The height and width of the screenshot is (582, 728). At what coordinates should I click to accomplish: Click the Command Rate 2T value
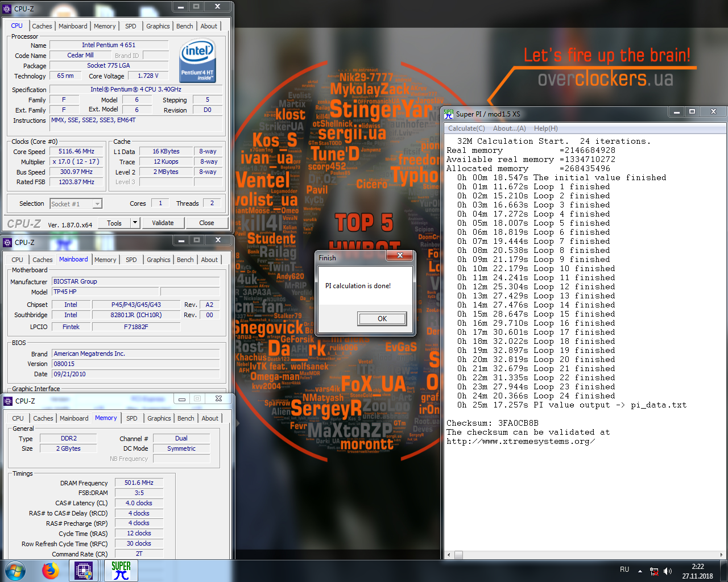coord(139,554)
